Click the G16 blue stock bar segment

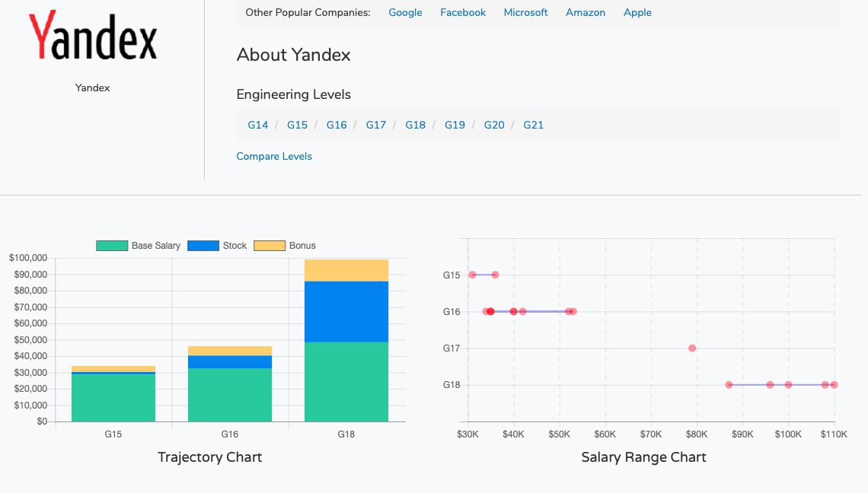click(x=230, y=362)
